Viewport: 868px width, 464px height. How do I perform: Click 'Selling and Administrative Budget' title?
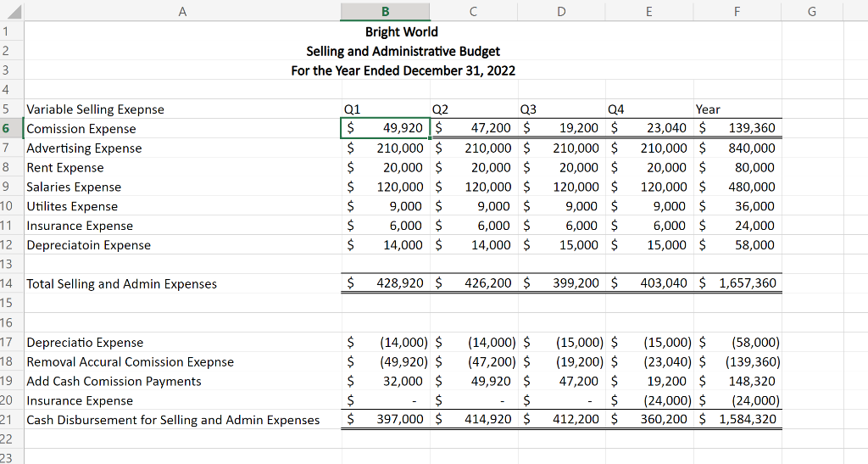403,51
